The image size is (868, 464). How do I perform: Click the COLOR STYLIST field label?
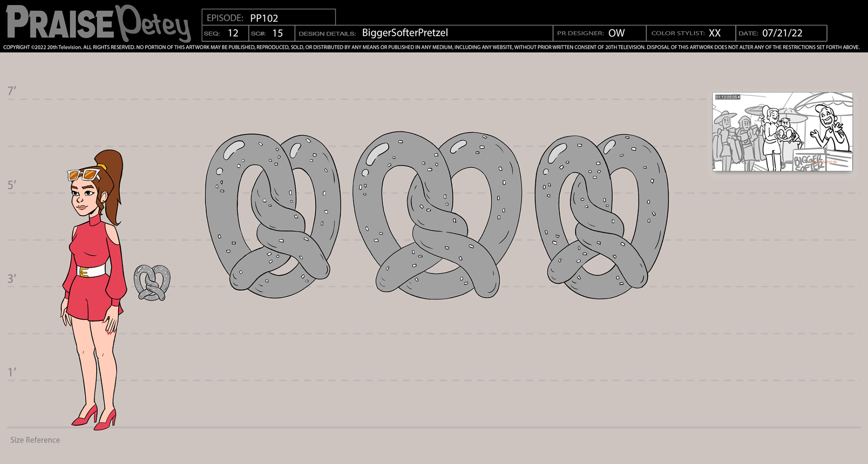678,33
